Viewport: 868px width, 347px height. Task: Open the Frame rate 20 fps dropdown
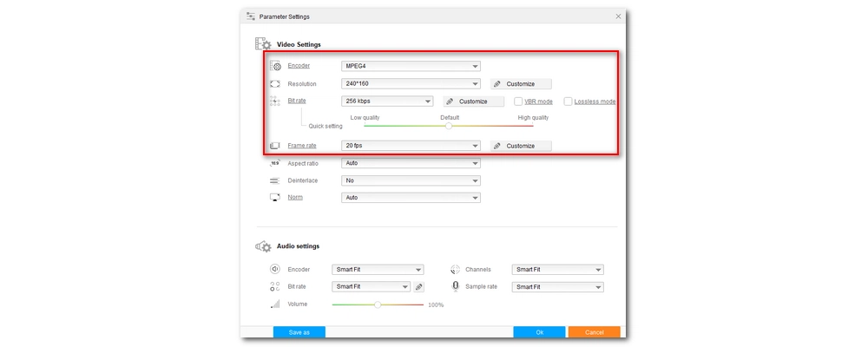click(411, 146)
